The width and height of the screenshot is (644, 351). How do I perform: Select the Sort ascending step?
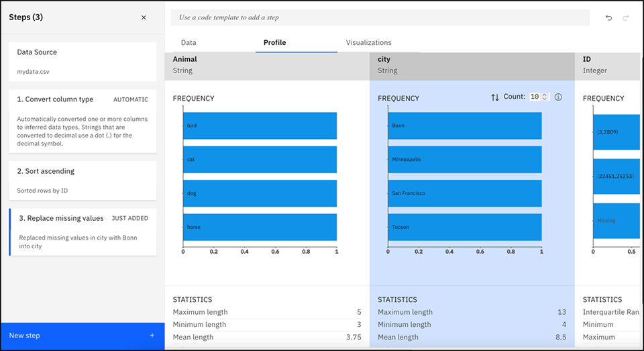tap(83, 181)
